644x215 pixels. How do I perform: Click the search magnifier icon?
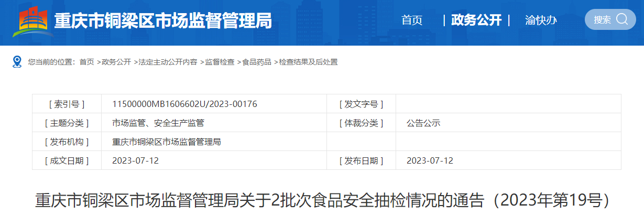coord(622,19)
